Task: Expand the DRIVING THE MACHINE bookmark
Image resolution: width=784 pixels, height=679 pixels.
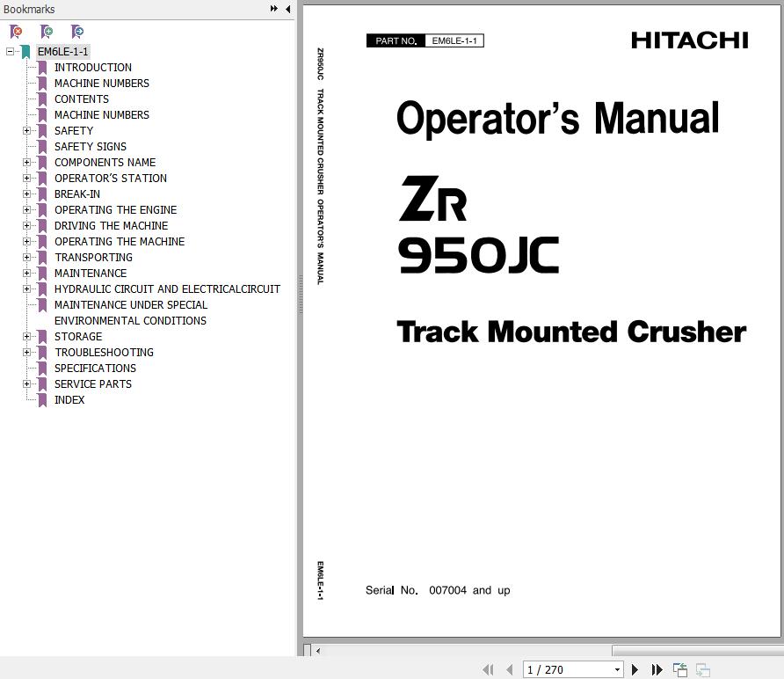Action: pos(26,226)
